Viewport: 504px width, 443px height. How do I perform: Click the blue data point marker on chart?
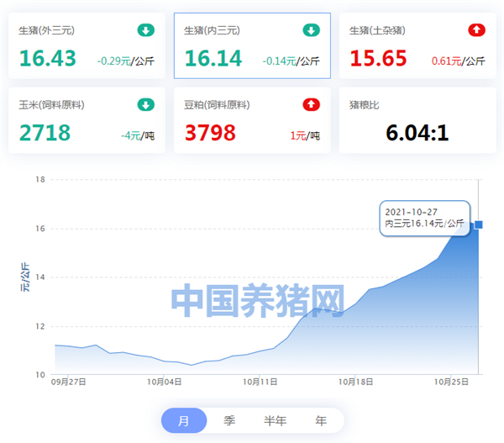tap(479, 224)
